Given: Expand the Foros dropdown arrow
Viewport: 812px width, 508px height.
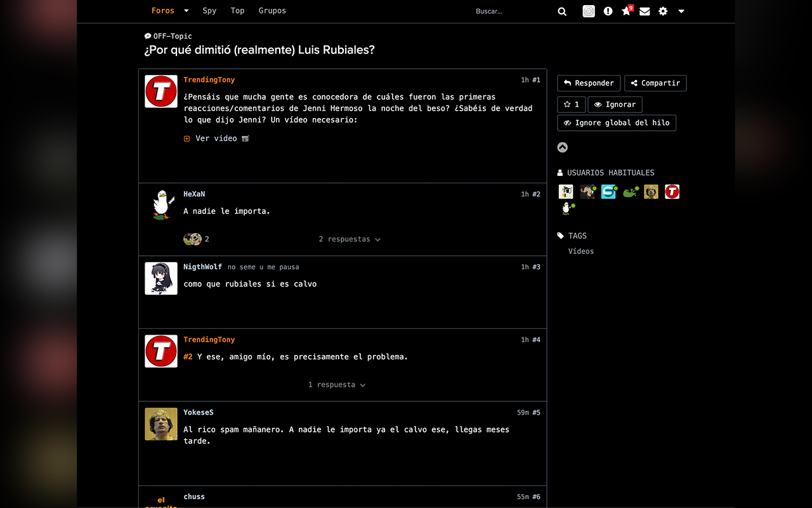Looking at the screenshot, I should click(x=186, y=11).
